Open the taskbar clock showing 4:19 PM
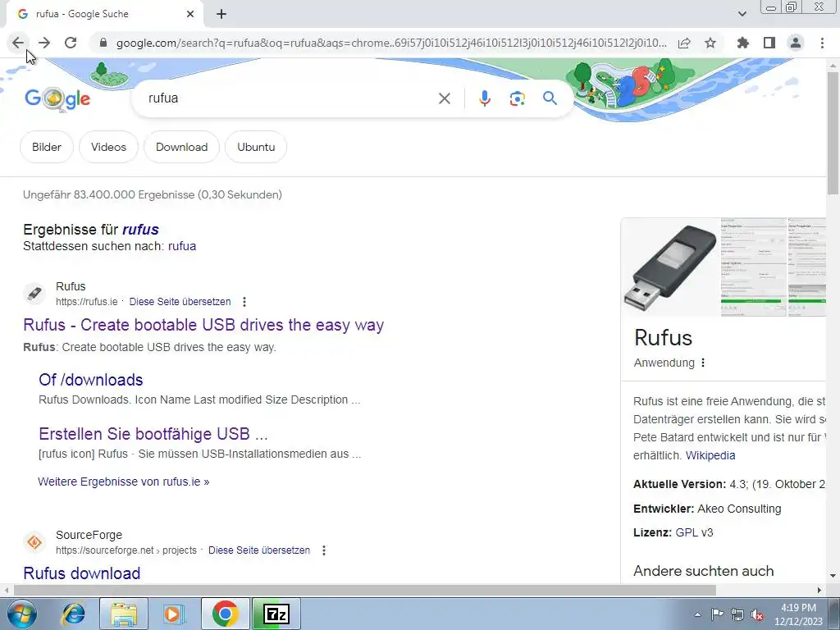 (798, 614)
